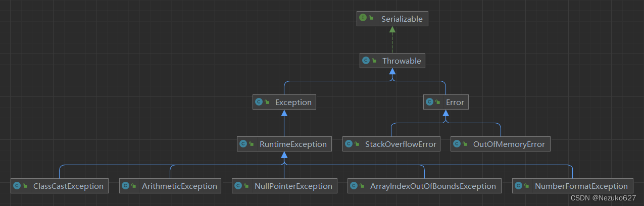
Task: Click the green lock icon on ArithmeticException
Action: click(134, 186)
